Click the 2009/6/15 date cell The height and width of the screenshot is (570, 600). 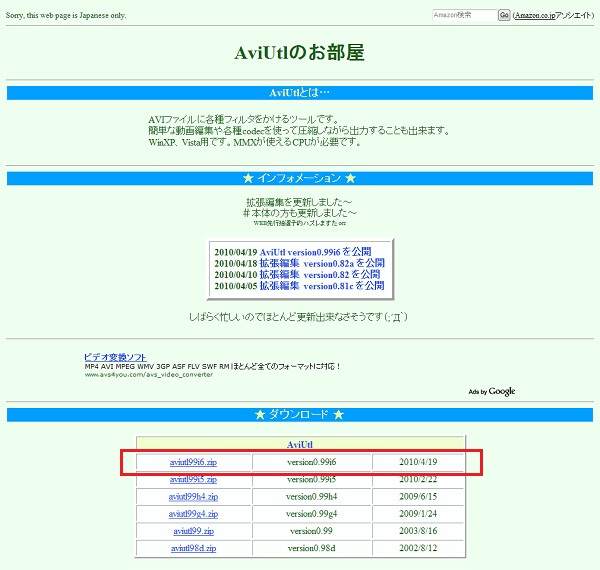coord(418,497)
